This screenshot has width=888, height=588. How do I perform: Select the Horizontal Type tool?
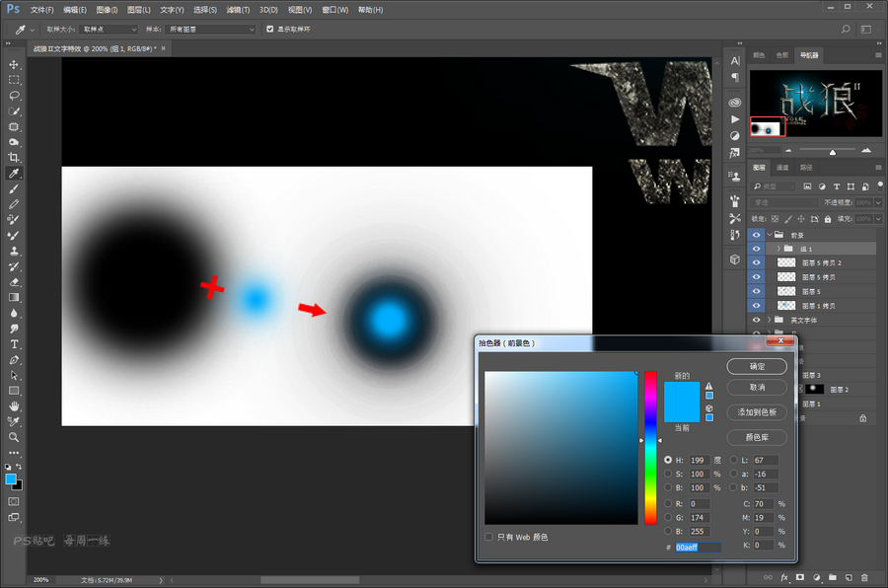14,344
